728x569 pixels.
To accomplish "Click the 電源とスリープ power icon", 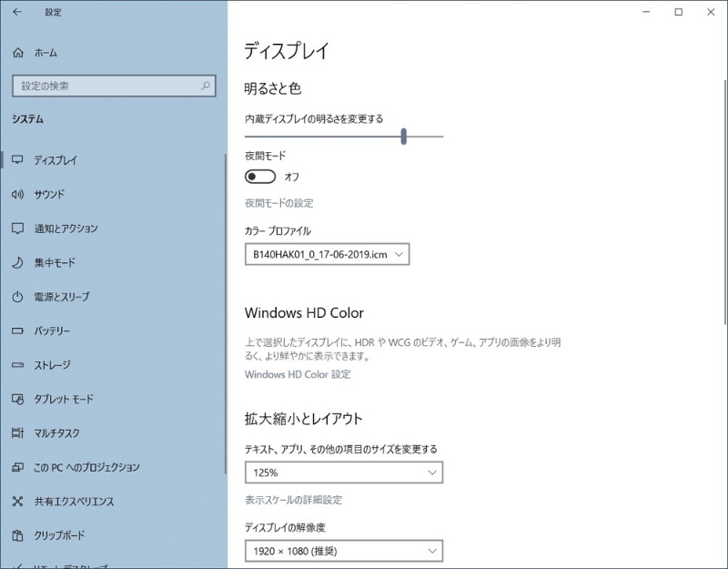I will pos(17,297).
